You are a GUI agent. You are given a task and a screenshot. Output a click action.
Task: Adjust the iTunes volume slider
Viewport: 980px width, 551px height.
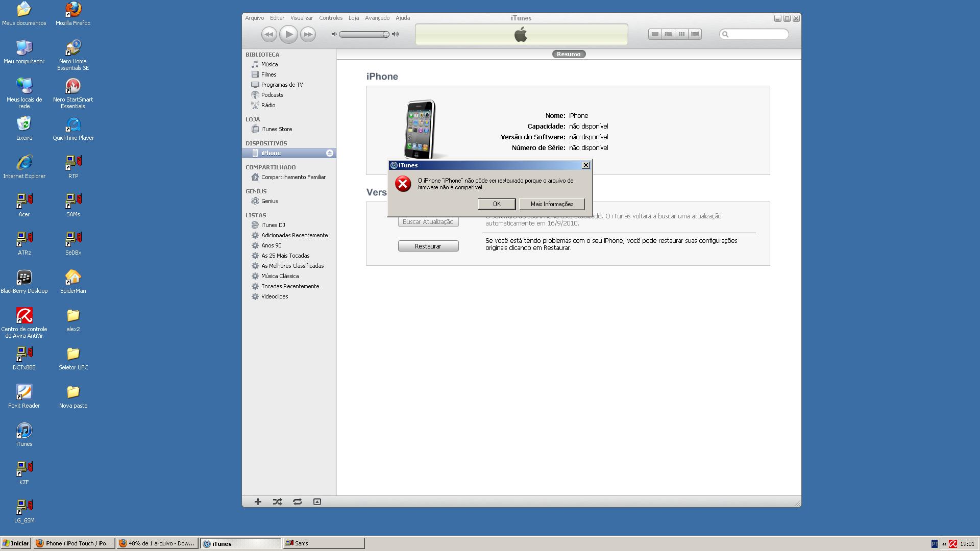(x=364, y=34)
